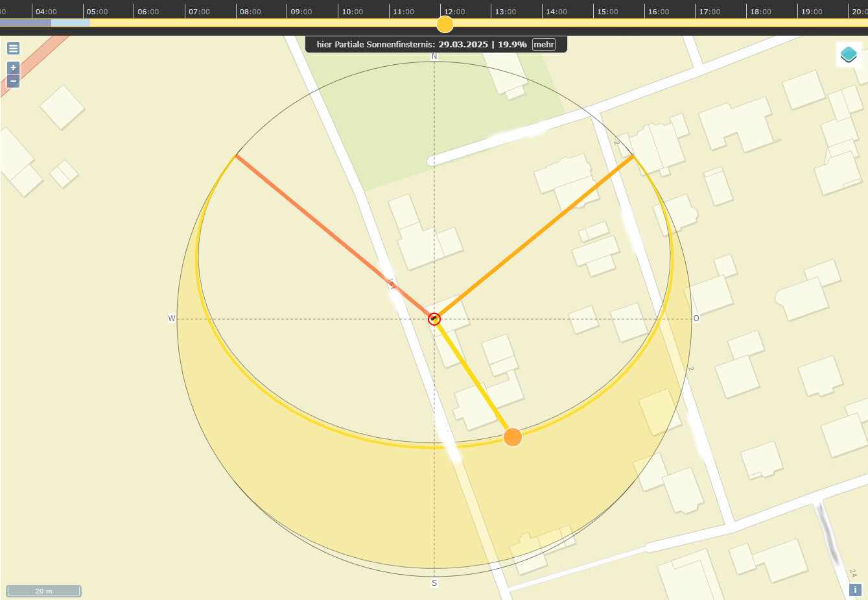The image size is (868, 600).
Task: Zoom in with the plus button
Action: coord(13,67)
